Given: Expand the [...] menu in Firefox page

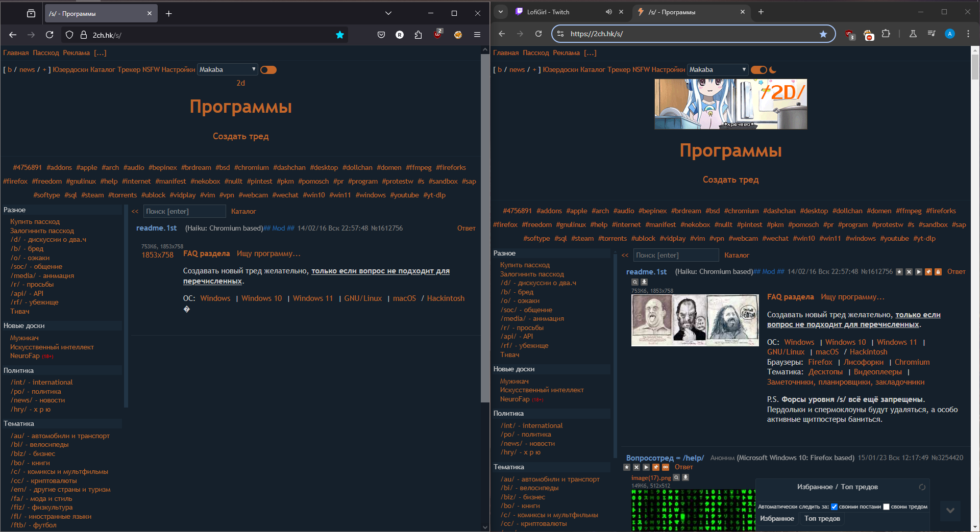Looking at the screenshot, I should point(100,53).
